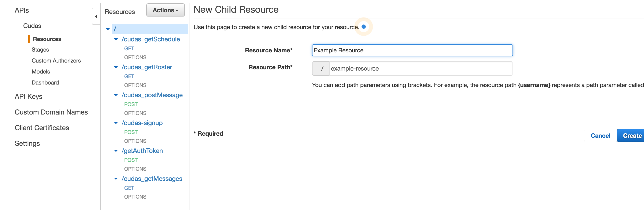Open Settings in sidebar
Image resolution: width=644 pixels, height=210 pixels.
tap(27, 144)
